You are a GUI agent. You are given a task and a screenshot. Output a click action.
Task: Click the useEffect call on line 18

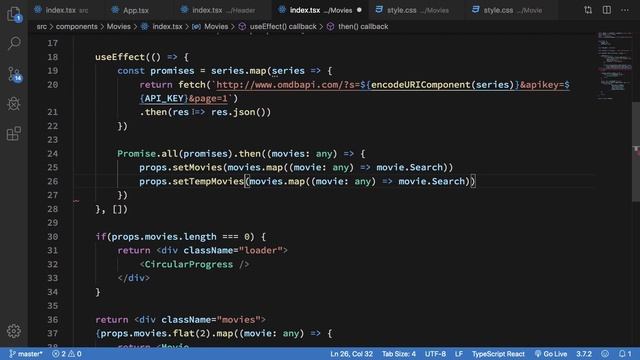[x=120, y=57]
